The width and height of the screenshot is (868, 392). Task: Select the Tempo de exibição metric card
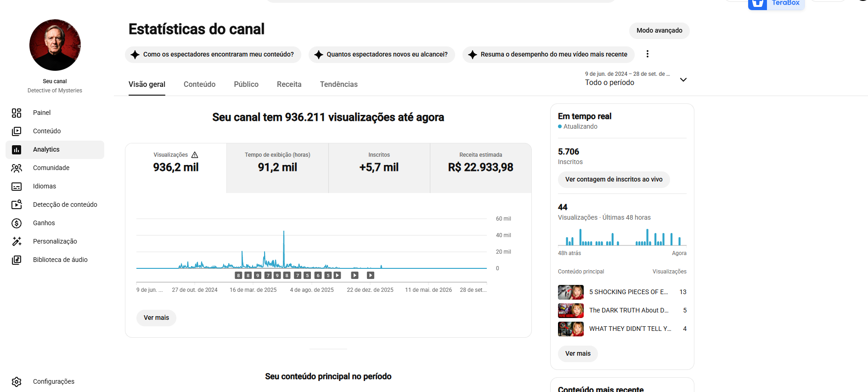[277, 168]
